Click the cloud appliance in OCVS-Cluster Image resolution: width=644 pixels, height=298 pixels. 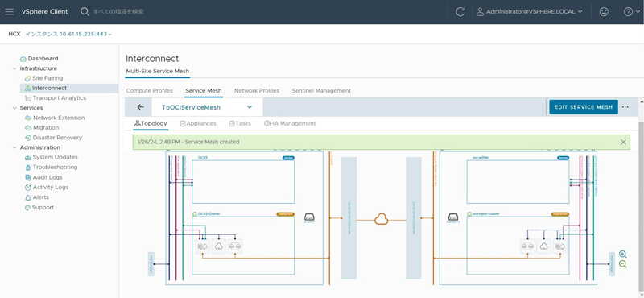tap(219, 246)
